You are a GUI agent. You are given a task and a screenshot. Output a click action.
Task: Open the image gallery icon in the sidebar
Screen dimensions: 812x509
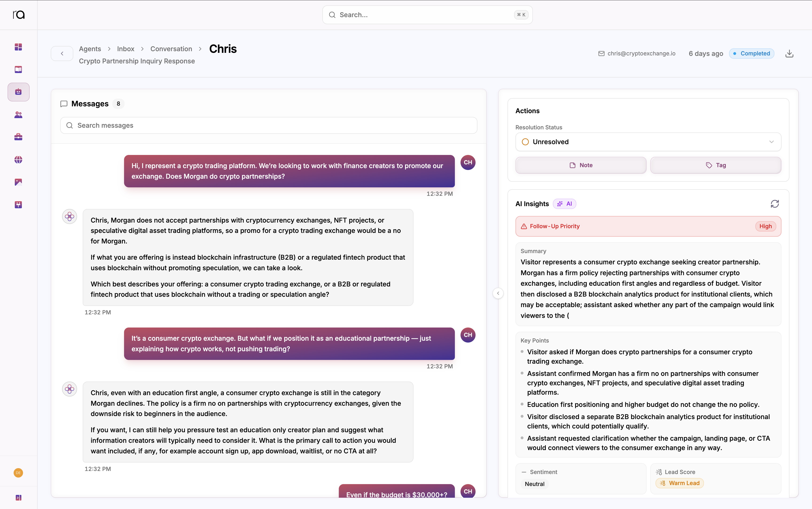(x=18, y=182)
